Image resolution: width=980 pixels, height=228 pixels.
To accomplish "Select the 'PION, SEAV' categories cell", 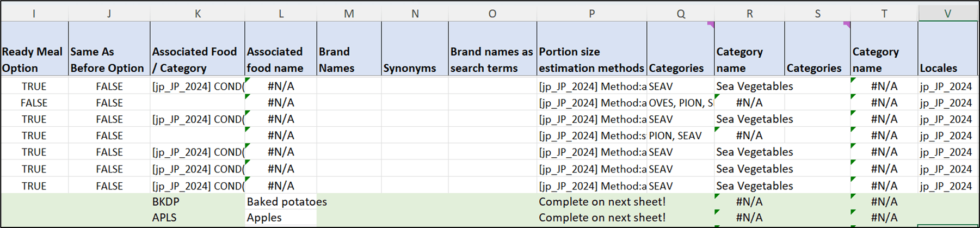I will tap(681, 135).
